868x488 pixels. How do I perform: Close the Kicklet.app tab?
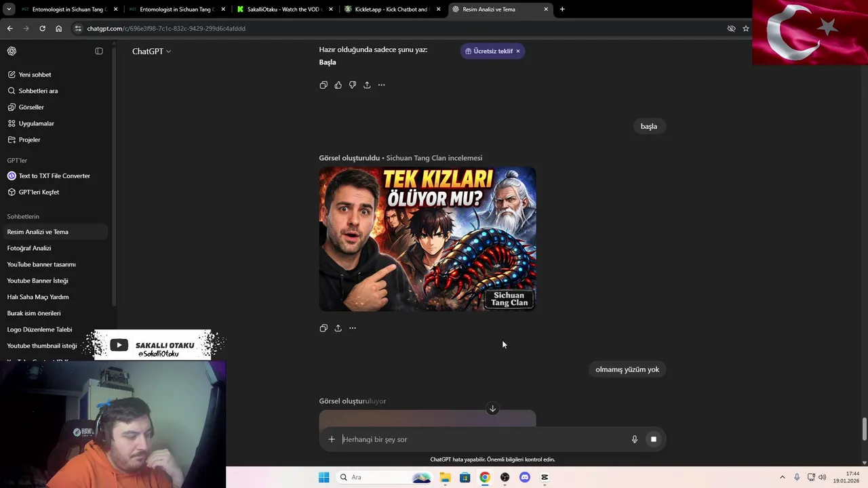(x=438, y=9)
